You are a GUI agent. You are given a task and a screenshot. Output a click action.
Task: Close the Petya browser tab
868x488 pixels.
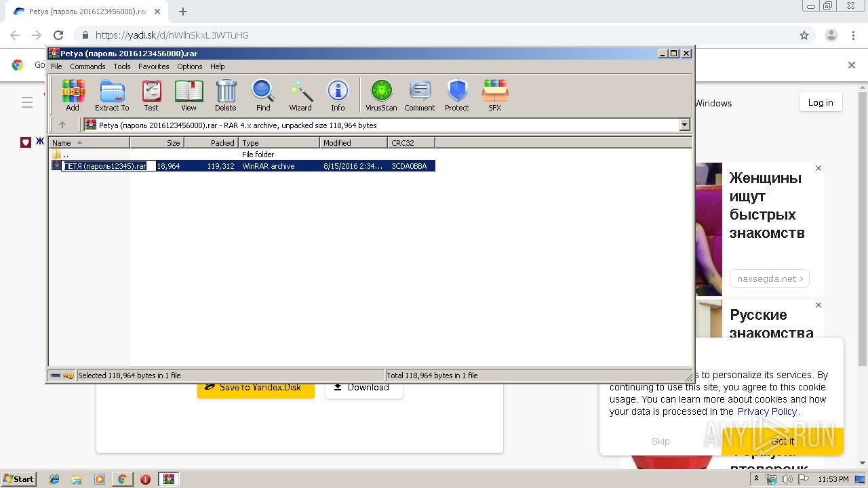coord(158,12)
